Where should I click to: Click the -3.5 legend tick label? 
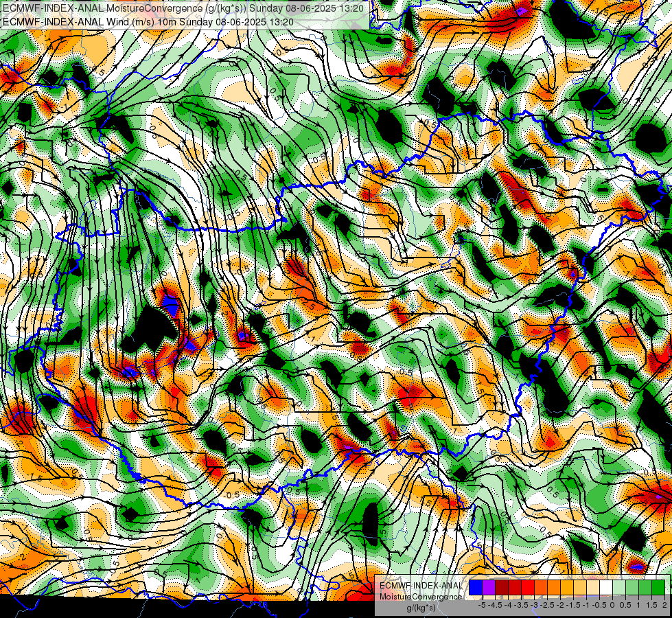pos(521,605)
